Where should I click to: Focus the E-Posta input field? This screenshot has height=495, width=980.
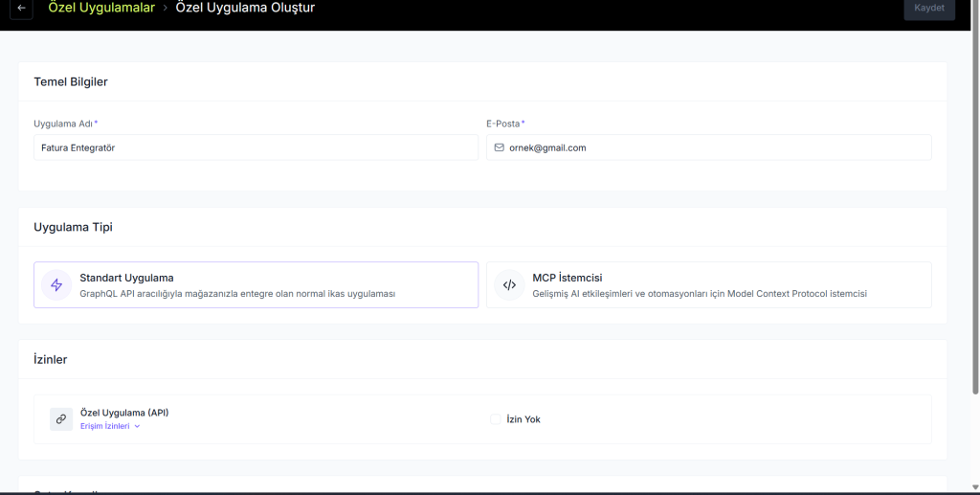(709, 147)
